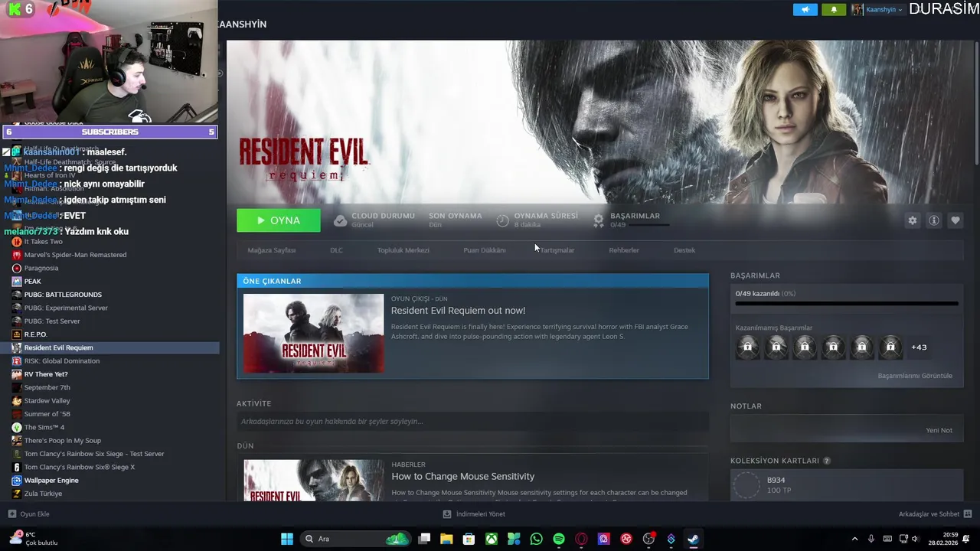Image resolution: width=980 pixels, height=551 pixels.
Task: Click the taskbar Ara search box
Action: click(356, 539)
